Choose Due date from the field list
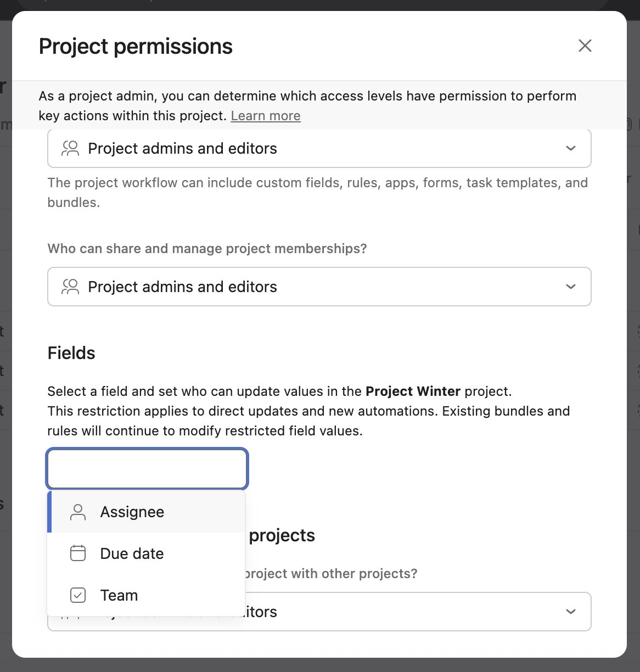 point(132,553)
